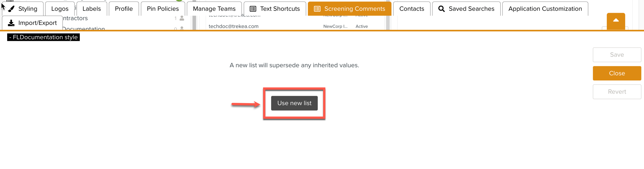
Task: Open the Pin Policies tab
Action: click(x=163, y=9)
